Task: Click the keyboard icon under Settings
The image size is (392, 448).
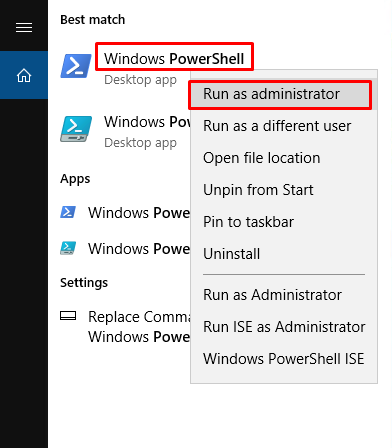Action: (x=68, y=316)
